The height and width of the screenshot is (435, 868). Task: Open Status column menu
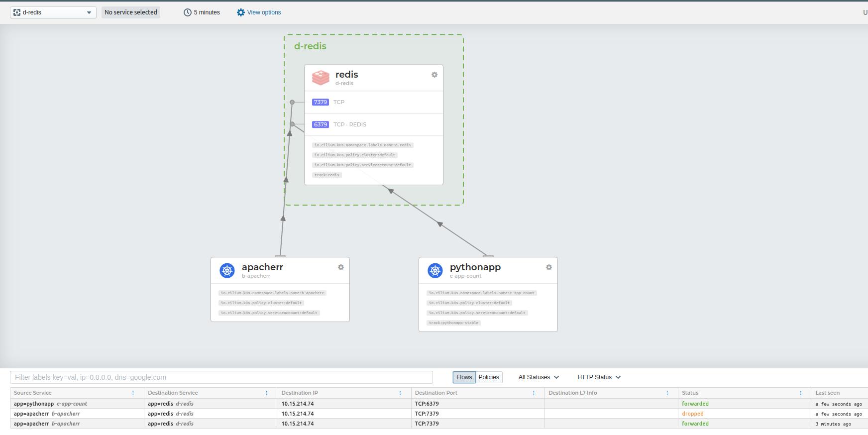[801, 393]
